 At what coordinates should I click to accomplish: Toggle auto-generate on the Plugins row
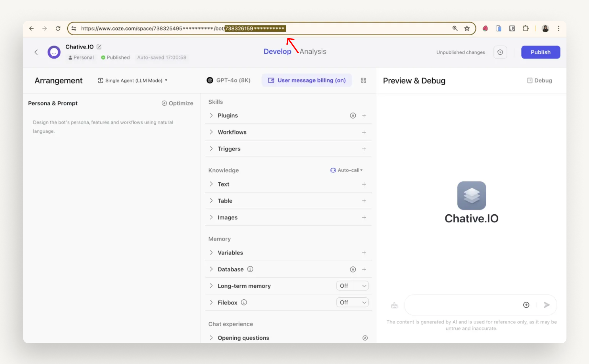pyautogui.click(x=353, y=115)
